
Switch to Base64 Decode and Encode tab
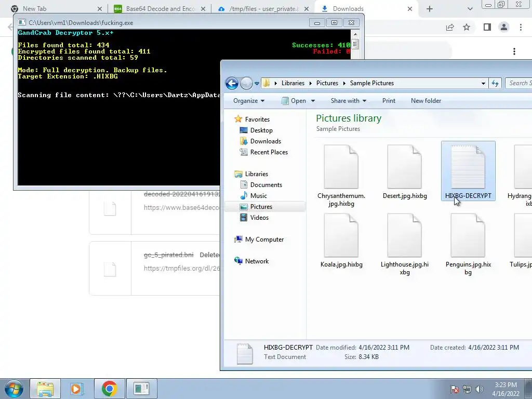tap(161, 9)
